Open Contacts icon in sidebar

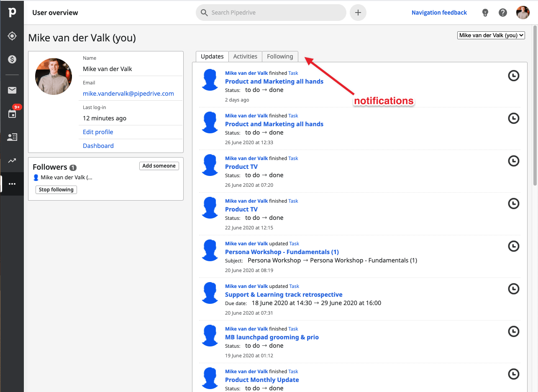pos(12,137)
